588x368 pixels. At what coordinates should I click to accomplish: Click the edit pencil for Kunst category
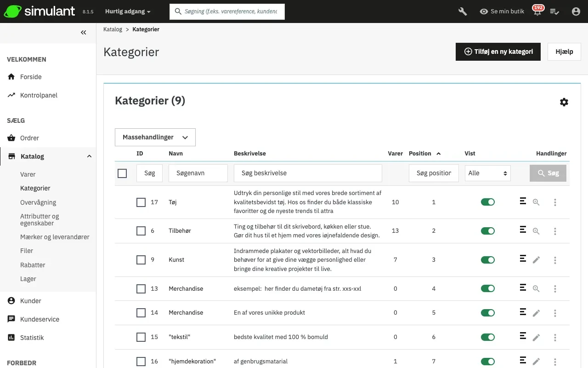pos(536,260)
